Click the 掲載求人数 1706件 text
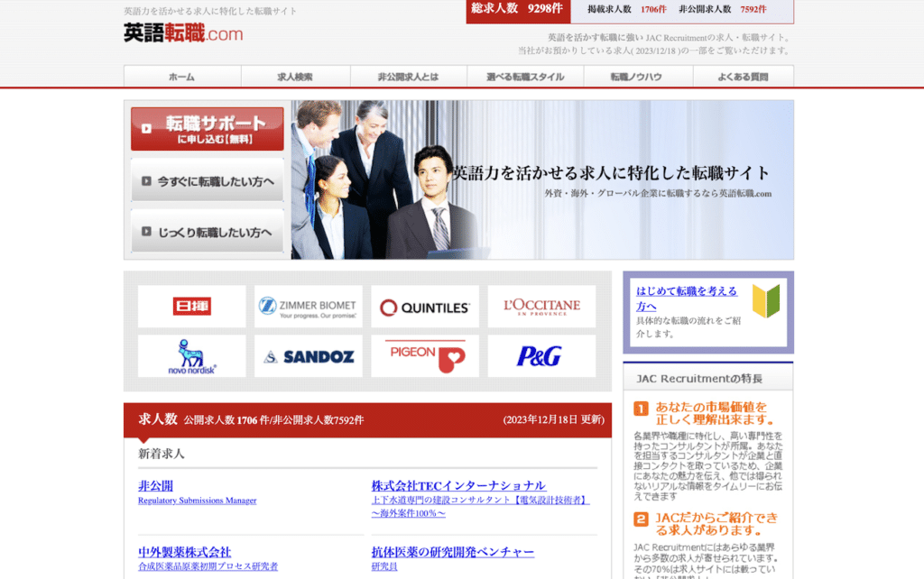The image size is (924, 579). pyautogui.click(x=627, y=9)
